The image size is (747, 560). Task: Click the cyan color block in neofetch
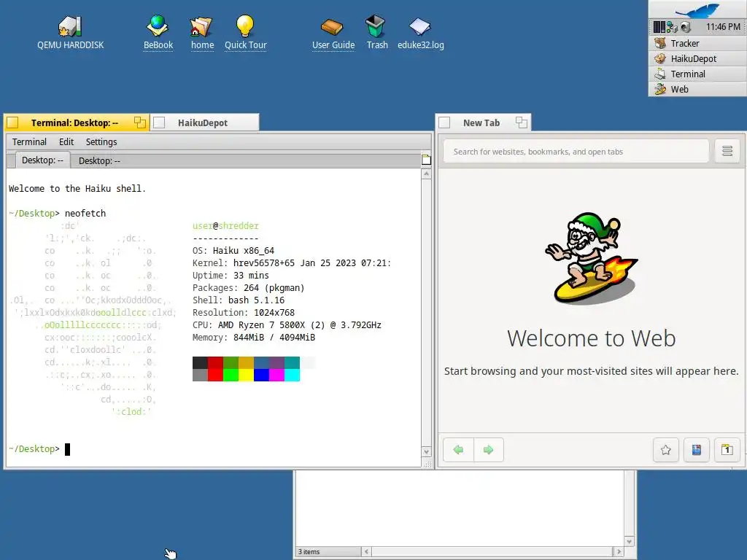(292, 376)
